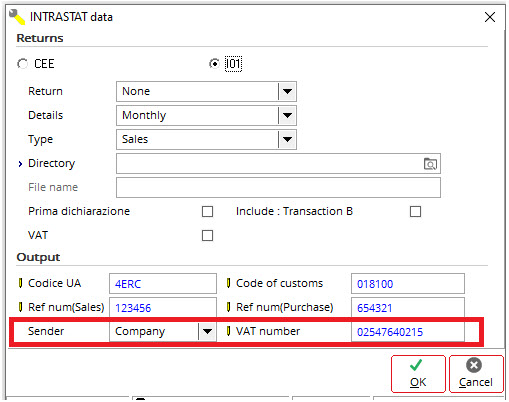Tick the Include : Transaction B checkbox
This screenshot has width=509, height=402.
click(x=415, y=211)
